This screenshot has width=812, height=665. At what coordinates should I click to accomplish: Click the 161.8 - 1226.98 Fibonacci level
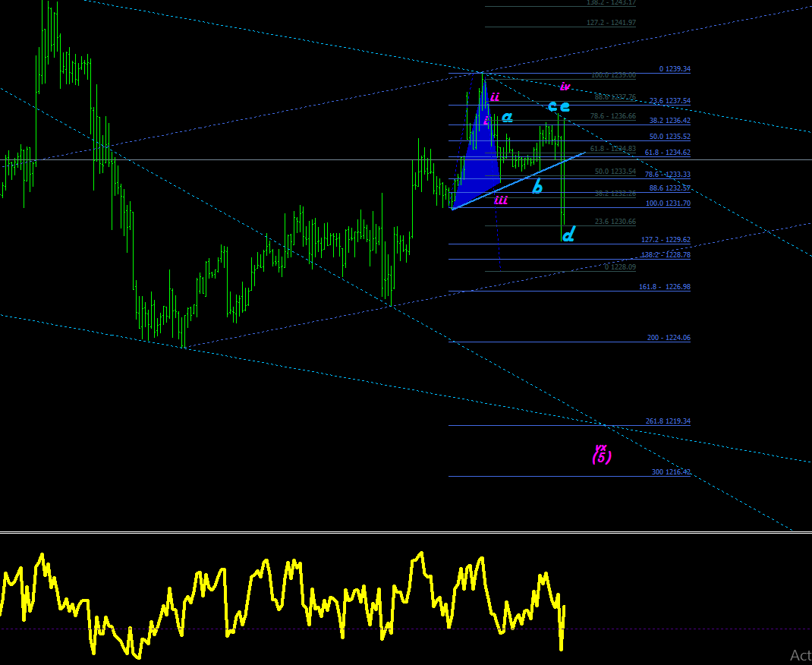tap(665, 286)
